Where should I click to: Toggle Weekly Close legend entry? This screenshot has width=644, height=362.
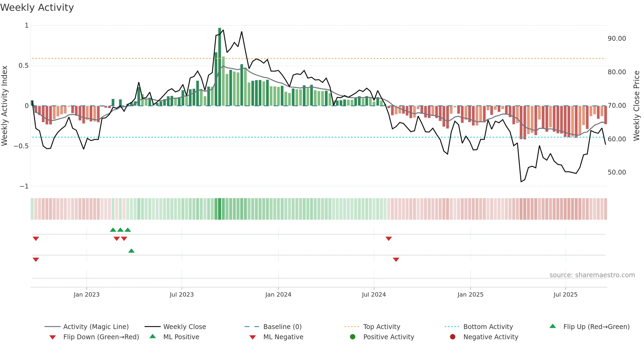(x=175, y=327)
